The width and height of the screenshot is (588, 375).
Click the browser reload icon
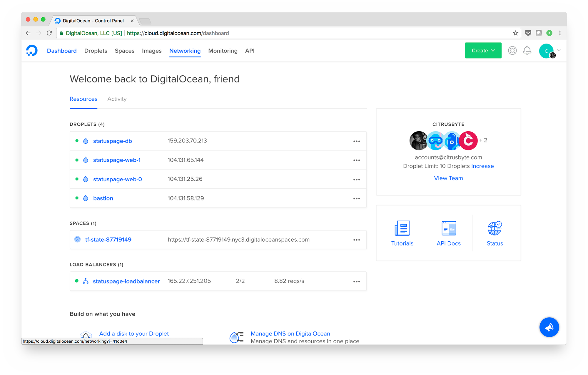click(x=49, y=33)
